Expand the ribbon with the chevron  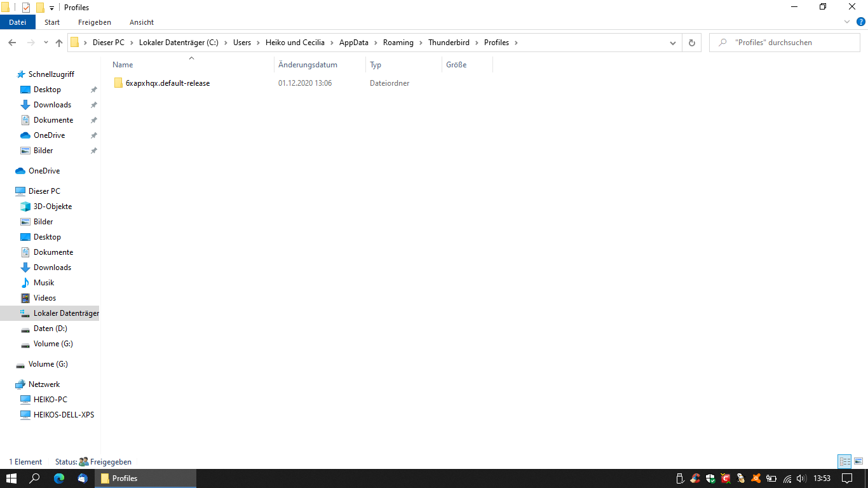pyautogui.click(x=847, y=22)
